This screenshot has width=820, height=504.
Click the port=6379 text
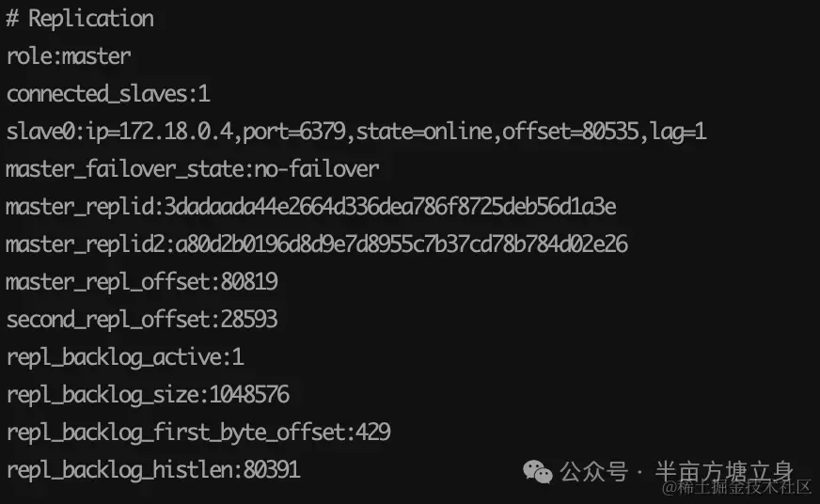coord(294,132)
